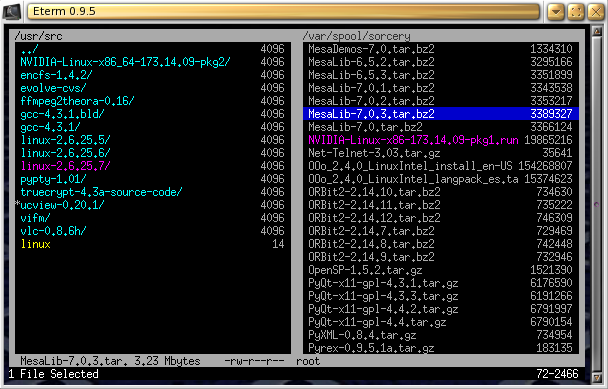Click the Eterm 0.9.5 title bar

click(x=283, y=12)
